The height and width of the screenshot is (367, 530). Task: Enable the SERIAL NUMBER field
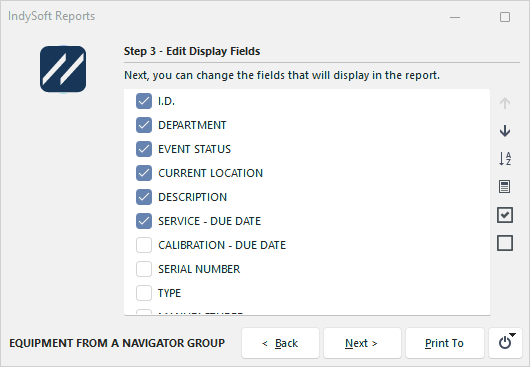pos(144,269)
